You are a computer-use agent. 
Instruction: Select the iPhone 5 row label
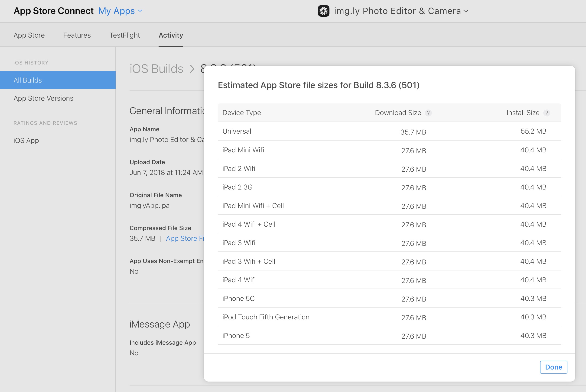(236, 335)
